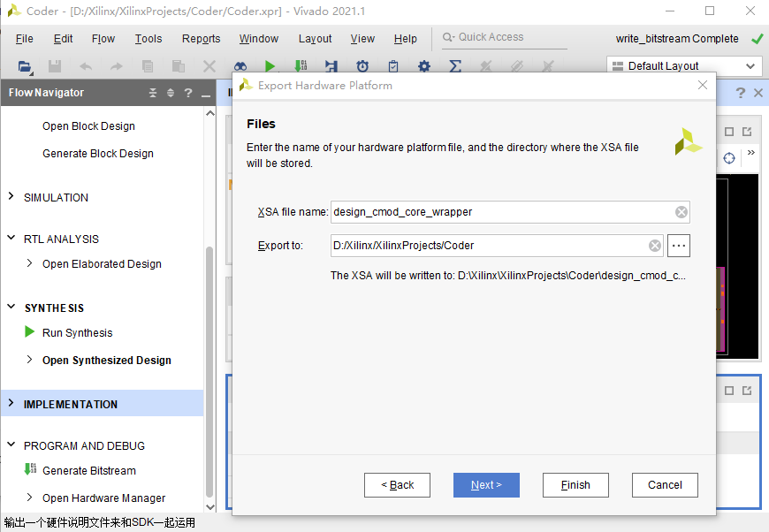
Task: Close the Export Hardware Platform dialog
Action: tap(703, 85)
